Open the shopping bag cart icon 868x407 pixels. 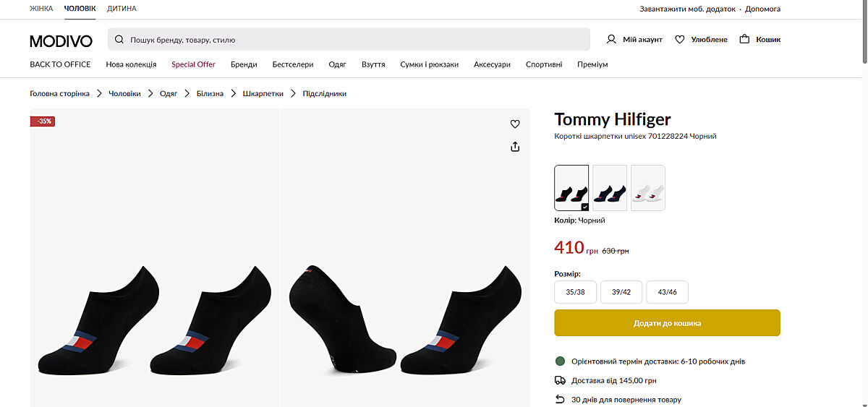point(744,39)
